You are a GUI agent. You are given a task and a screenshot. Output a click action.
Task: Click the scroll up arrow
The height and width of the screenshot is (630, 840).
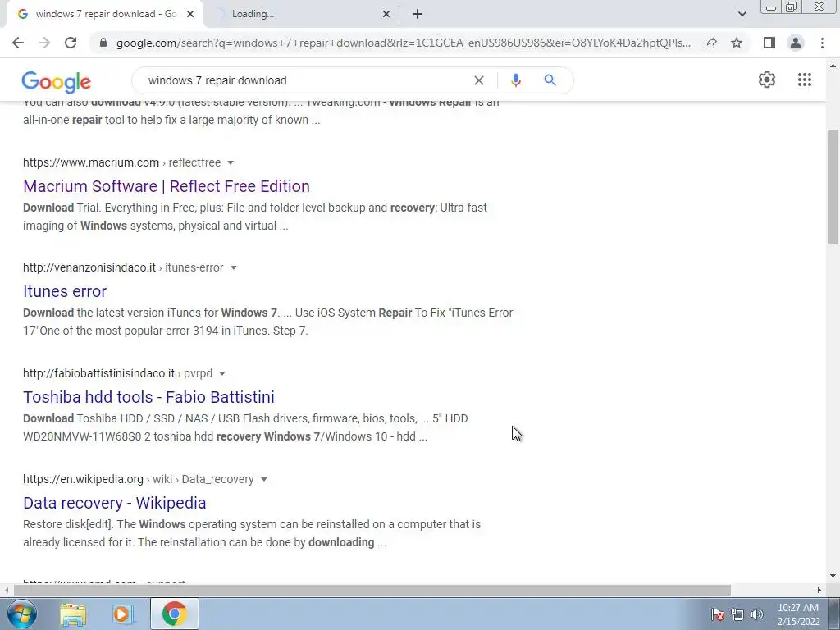833,66
